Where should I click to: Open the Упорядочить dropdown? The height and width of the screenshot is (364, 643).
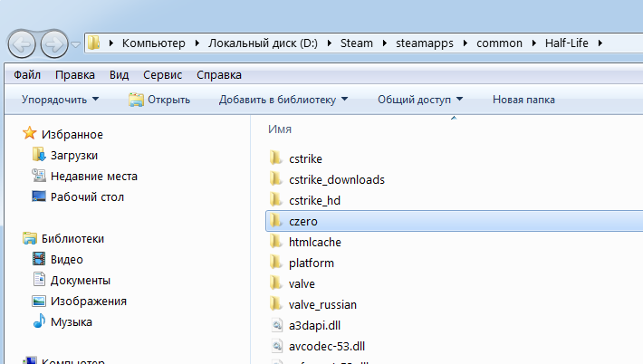(x=61, y=100)
